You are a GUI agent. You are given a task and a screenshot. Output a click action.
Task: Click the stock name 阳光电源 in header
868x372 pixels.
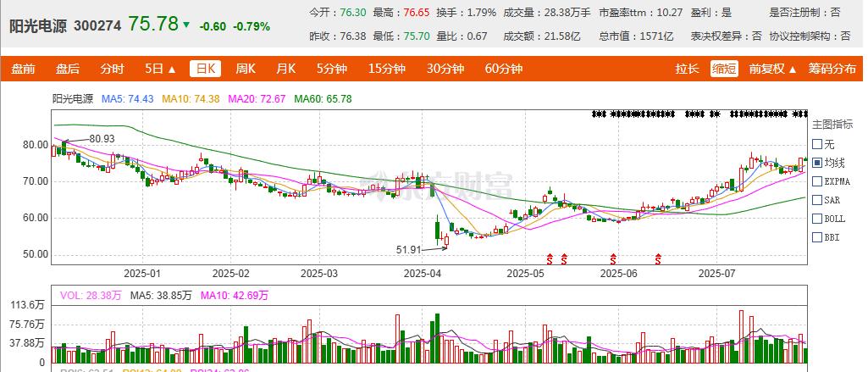tap(37, 26)
